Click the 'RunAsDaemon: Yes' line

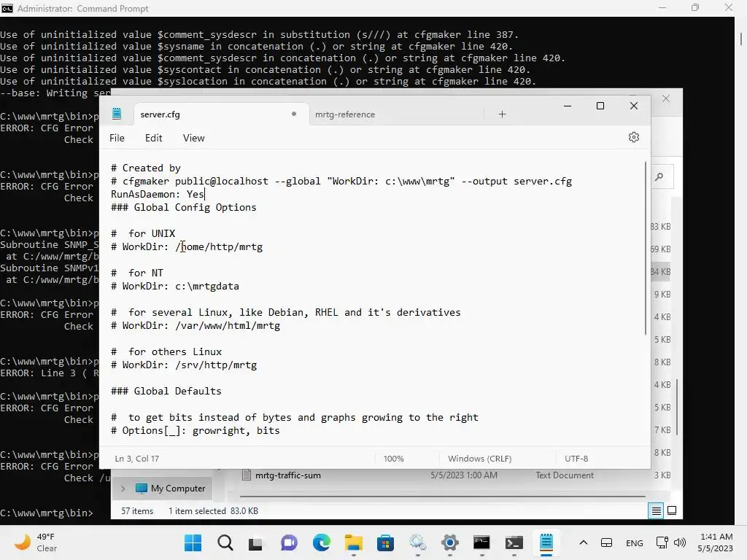[x=158, y=194]
